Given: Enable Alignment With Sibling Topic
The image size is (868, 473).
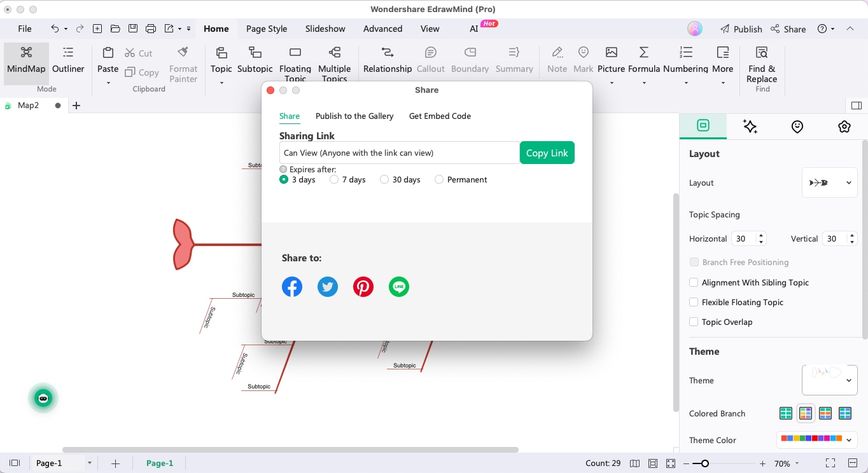Looking at the screenshot, I should tap(694, 282).
